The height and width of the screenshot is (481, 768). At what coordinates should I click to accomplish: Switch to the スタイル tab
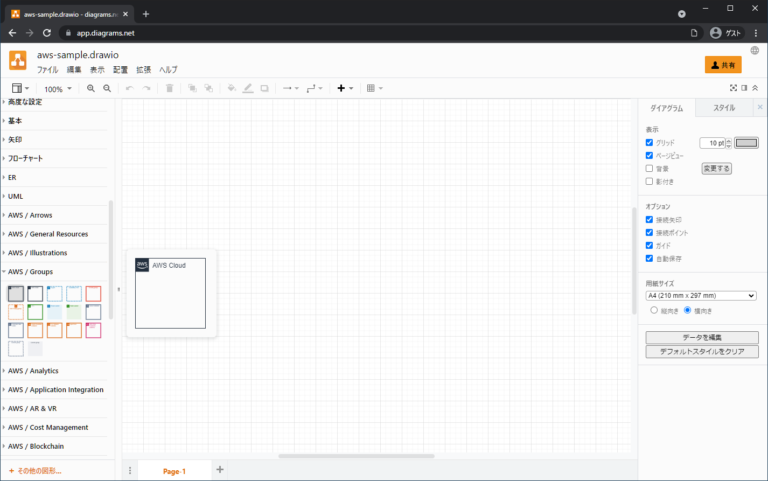724,107
